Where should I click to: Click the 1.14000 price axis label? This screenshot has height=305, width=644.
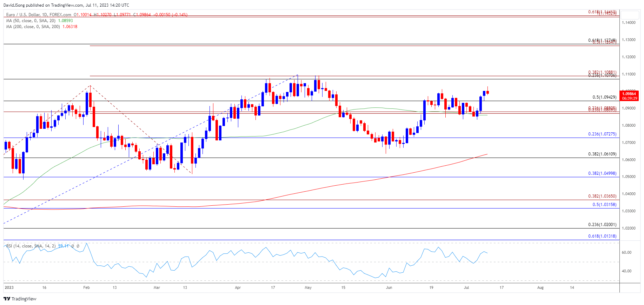click(629, 22)
